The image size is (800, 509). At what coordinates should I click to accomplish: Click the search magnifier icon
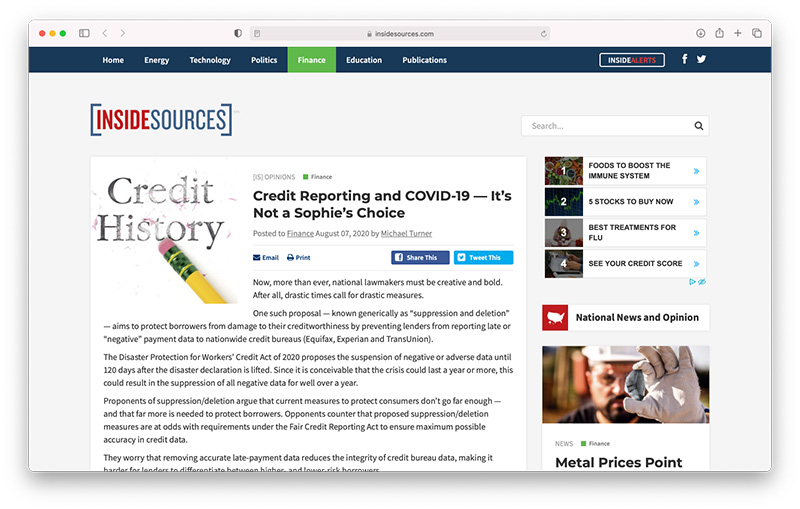[699, 126]
